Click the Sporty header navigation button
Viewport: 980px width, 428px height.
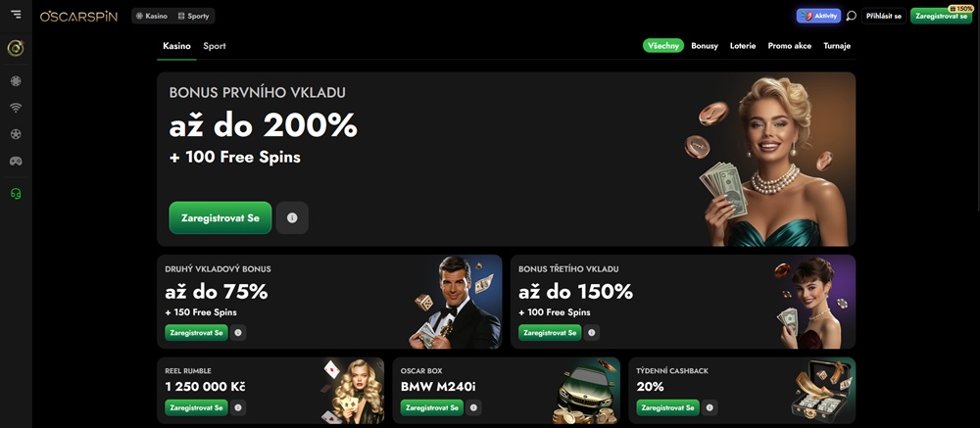[193, 17]
